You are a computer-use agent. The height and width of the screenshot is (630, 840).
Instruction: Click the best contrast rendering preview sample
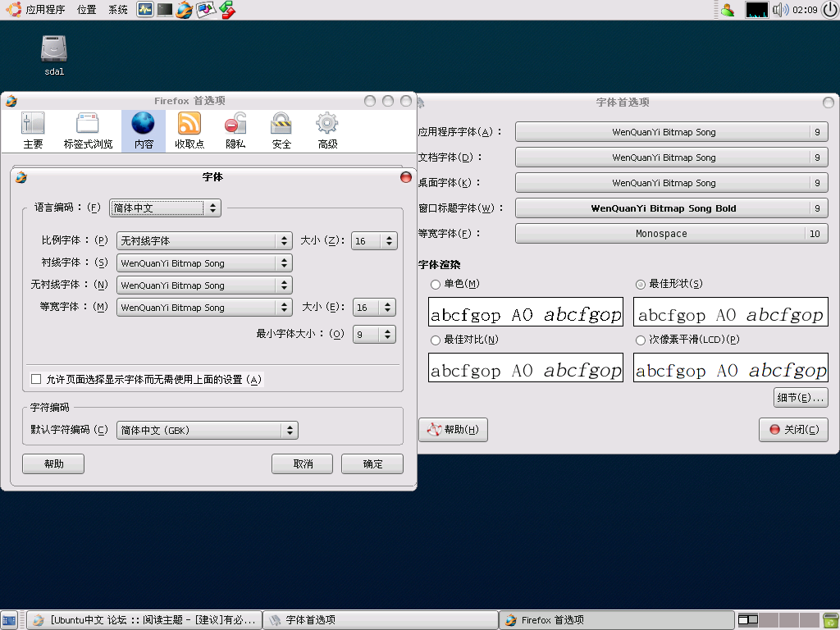(526, 367)
